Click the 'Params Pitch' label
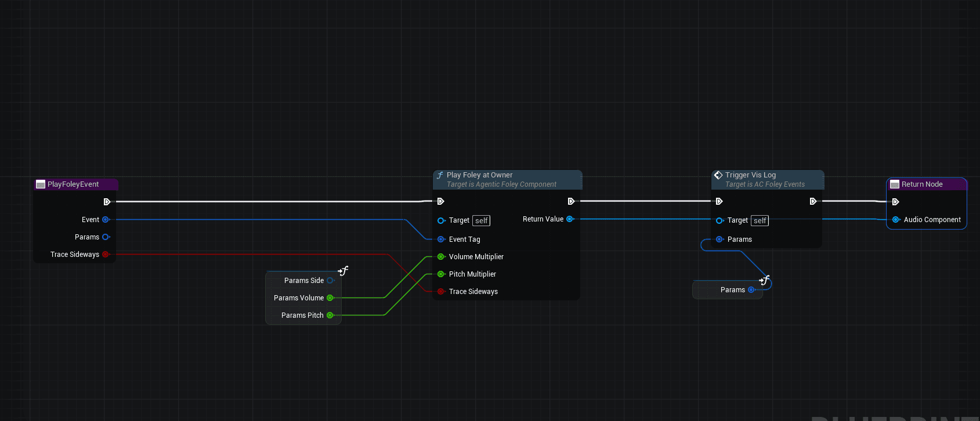The image size is (980, 421). (302, 315)
